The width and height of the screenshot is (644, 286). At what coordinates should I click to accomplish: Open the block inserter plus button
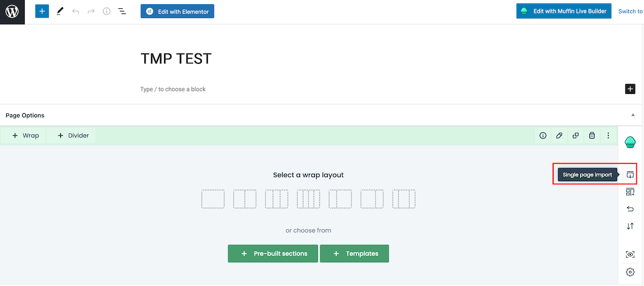[x=42, y=11]
